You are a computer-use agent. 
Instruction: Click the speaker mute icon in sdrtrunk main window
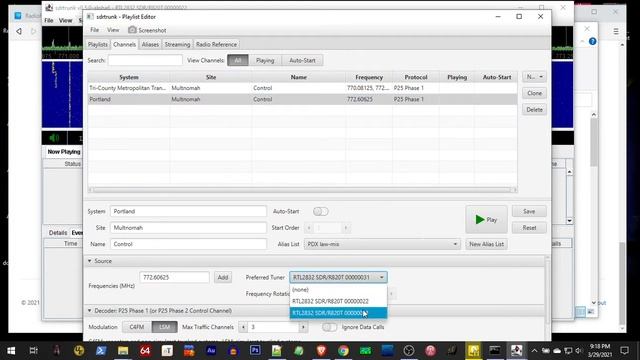tap(54, 138)
